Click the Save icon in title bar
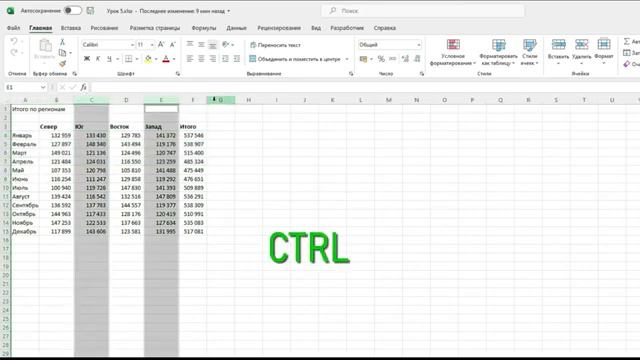Viewport: 640px width, 360px height. pos(90,11)
